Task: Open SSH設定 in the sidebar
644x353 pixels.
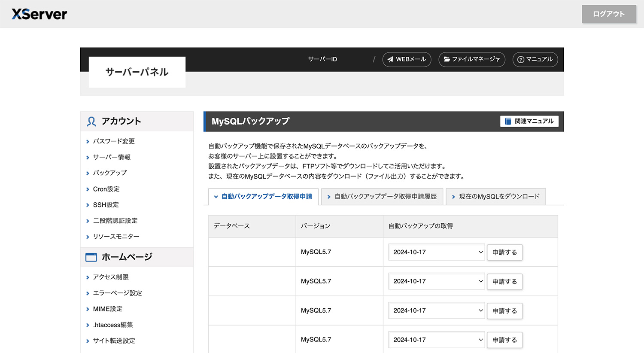Action: [x=106, y=205]
